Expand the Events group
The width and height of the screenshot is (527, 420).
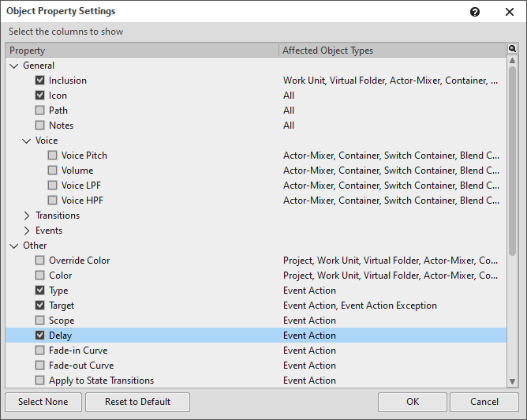pyautogui.click(x=27, y=231)
